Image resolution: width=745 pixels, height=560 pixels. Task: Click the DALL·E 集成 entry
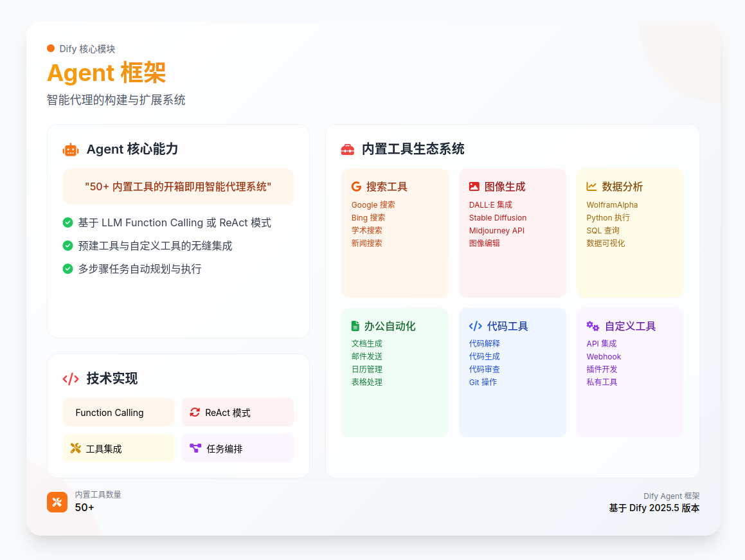click(490, 205)
